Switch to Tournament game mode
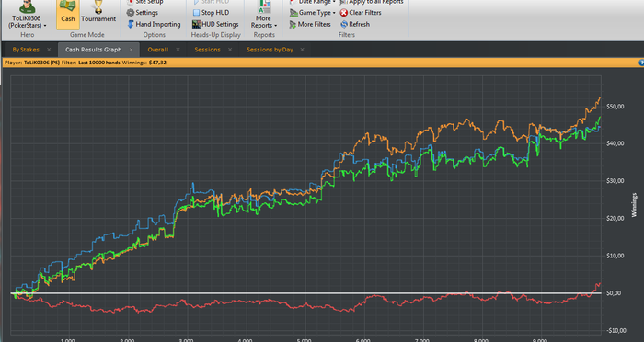This screenshot has width=644, height=342. [x=98, y=13]
